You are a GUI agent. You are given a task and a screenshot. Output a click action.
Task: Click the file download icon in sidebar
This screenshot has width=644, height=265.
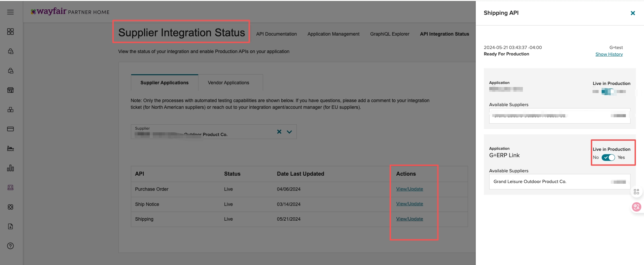tap(10, 226)
